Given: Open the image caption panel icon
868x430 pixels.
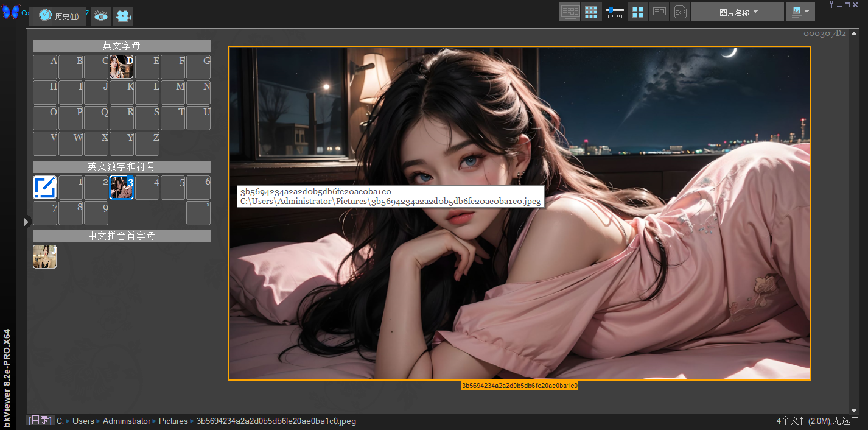Looking at the screenshot, I should (659, 11).
